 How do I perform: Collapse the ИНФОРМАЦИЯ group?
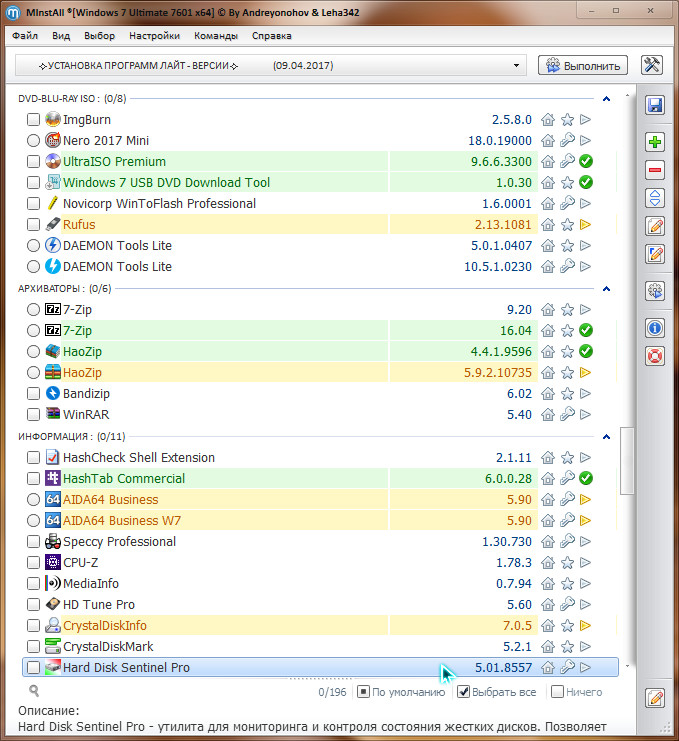pos(607,437)
